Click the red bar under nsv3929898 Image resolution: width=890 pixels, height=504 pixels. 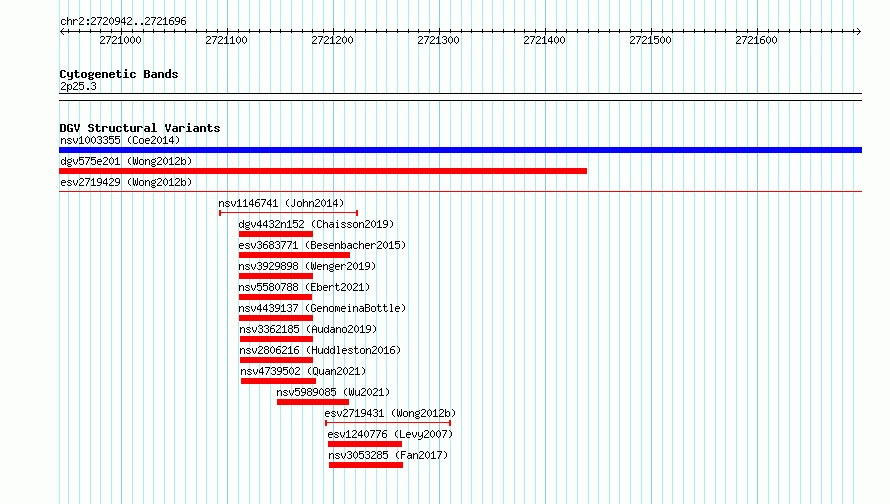tap(276, 276)
